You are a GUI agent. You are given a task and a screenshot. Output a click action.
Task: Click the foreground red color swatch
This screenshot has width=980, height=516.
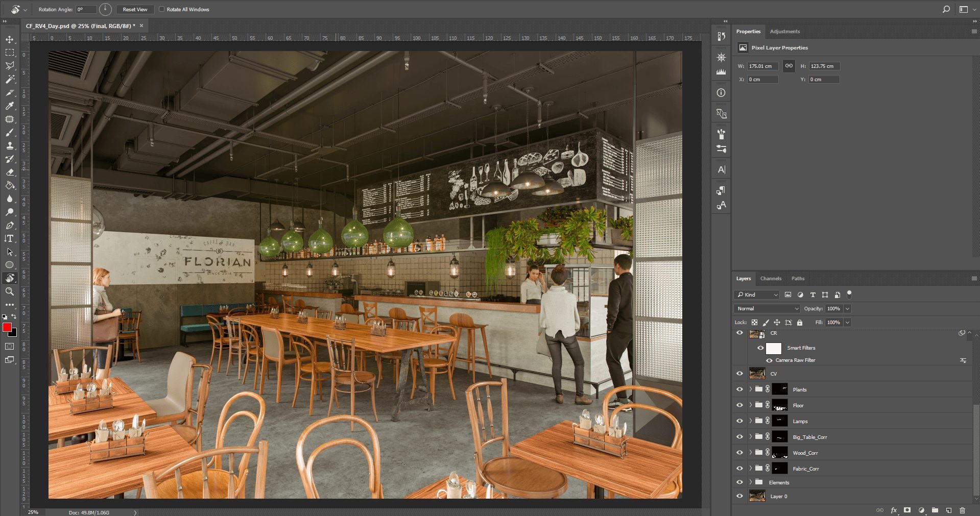(x=7, y=328)
